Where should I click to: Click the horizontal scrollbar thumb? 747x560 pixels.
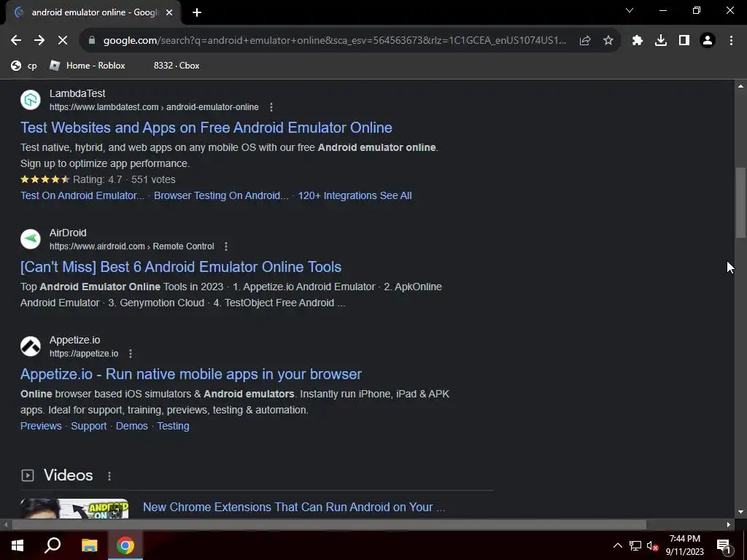(x=329, y=525)
